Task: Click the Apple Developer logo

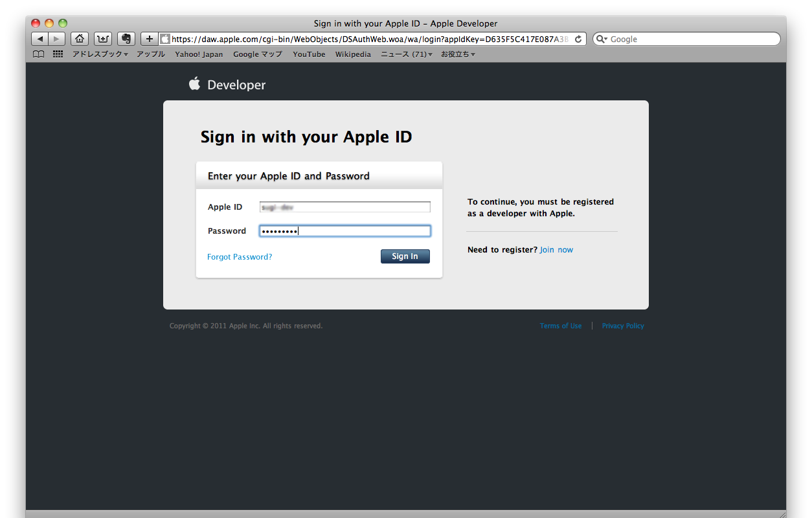Action: click(227, 85)
